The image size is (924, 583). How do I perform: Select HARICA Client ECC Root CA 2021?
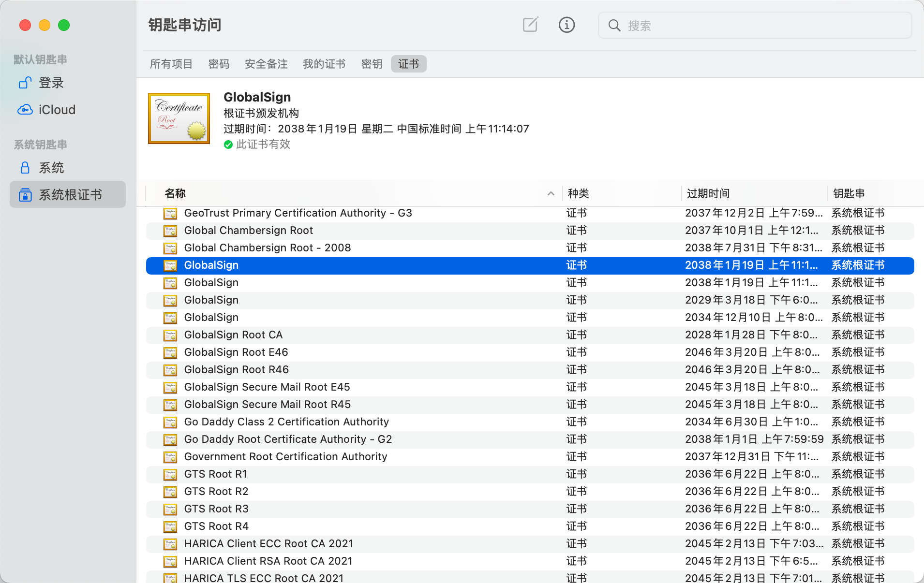[x=268, y=543]
